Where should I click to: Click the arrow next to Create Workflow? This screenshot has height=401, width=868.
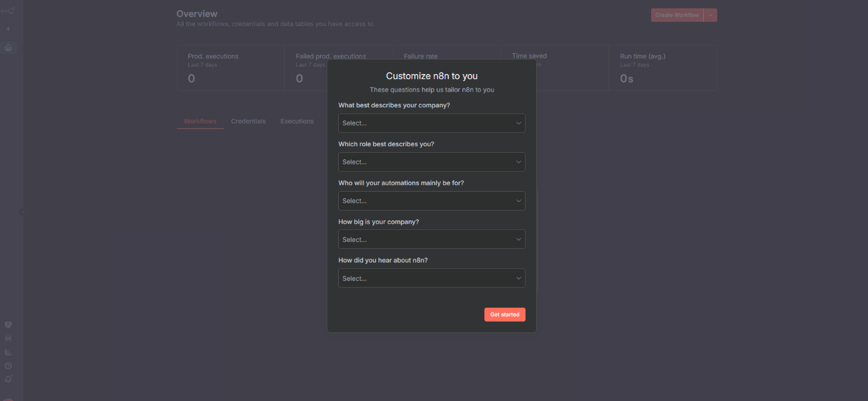(x=710, y=15)
